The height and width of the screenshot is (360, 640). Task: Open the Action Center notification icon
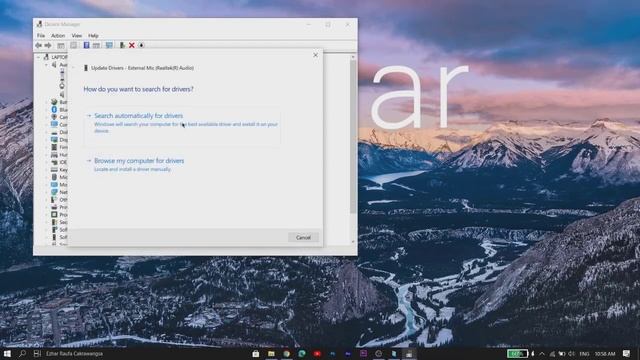(x=627, y=353)
